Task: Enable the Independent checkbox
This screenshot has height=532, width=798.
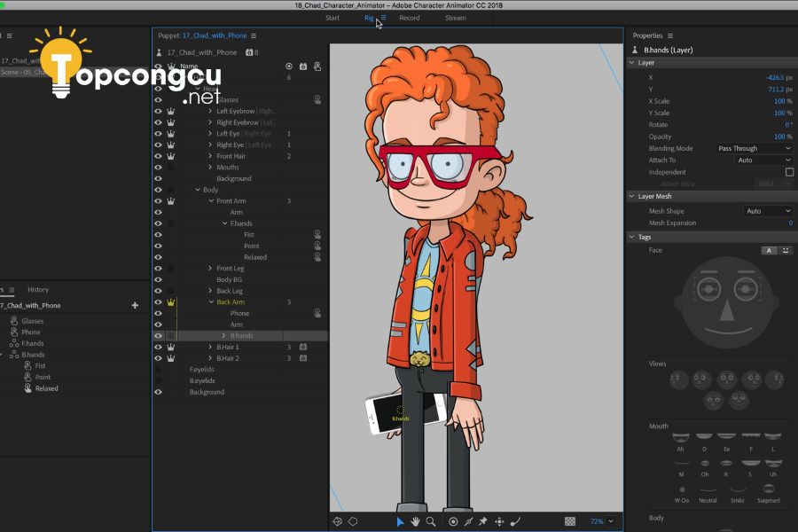Action: click(789, 172)
